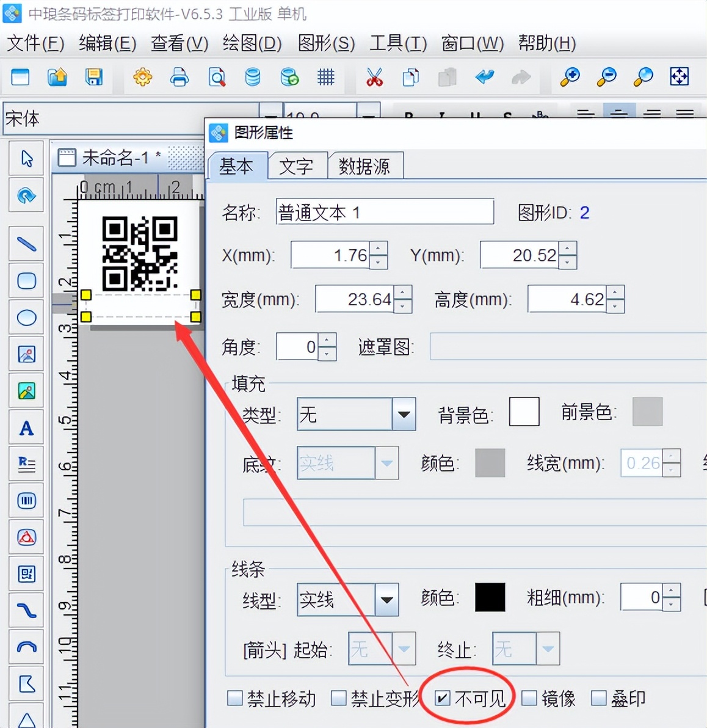Open database settings cylinder icon

tap(253, 77)
